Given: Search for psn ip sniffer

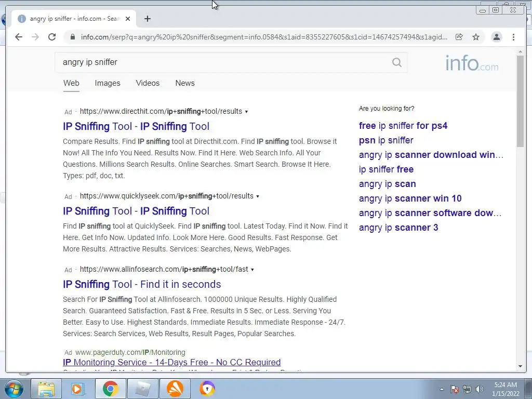Looking at the screenshot, I should (386, 140).
